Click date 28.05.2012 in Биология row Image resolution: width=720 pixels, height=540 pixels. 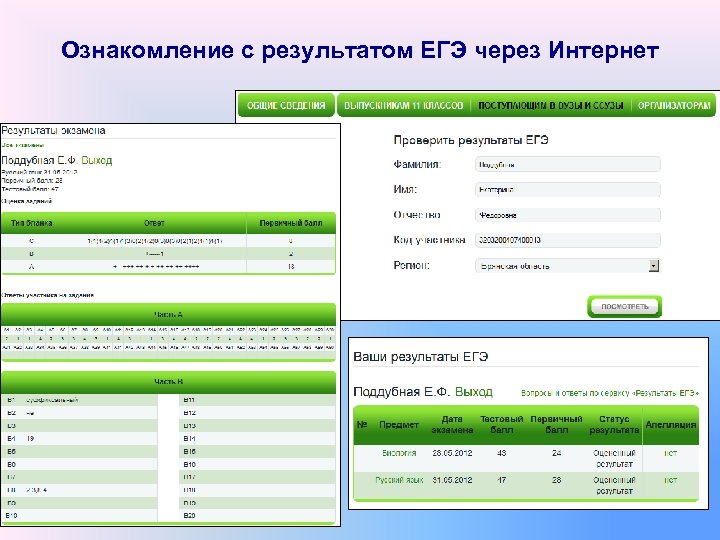pos(452,453)
